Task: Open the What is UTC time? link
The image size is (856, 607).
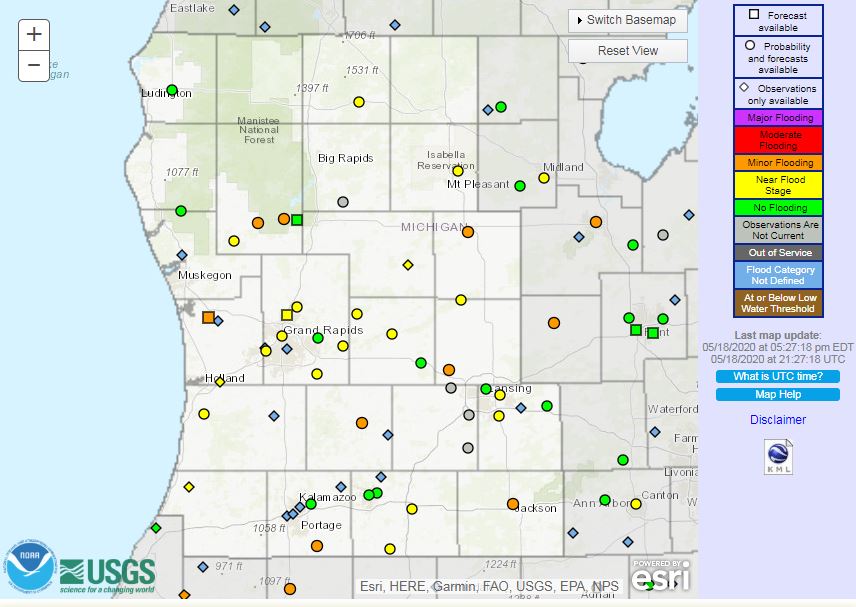Action: 777,376
